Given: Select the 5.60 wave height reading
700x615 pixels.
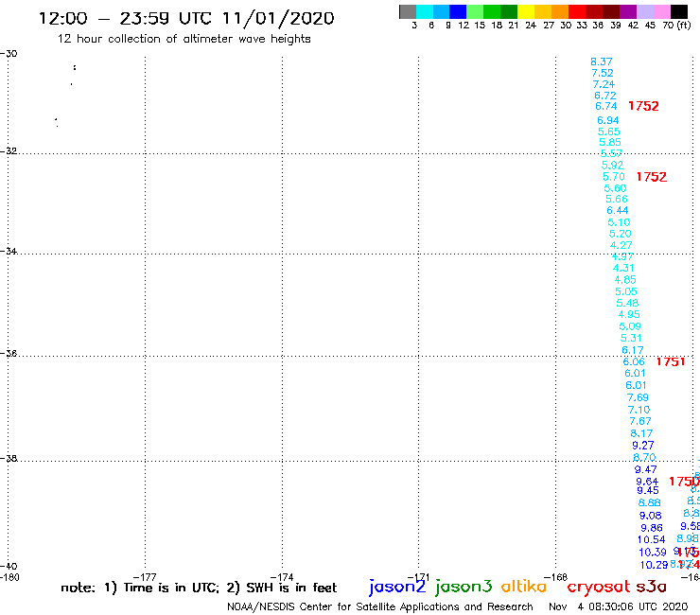Looking at the screenshot, I should (x=615, y=188).
